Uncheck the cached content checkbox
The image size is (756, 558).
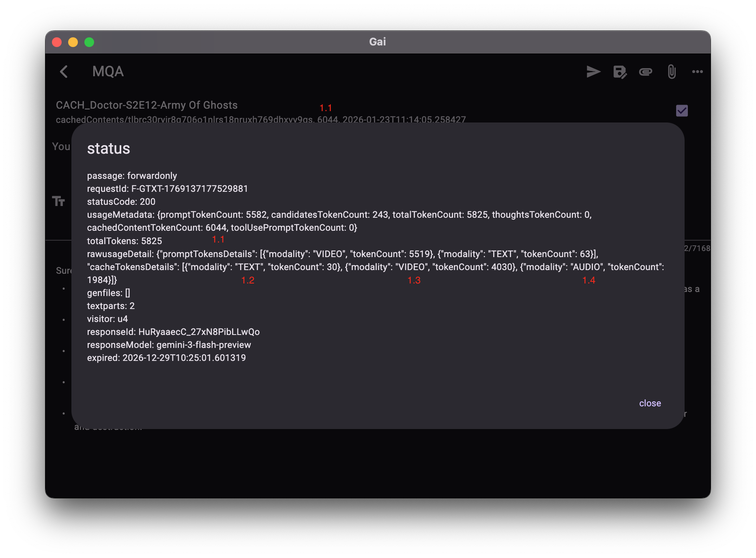[x=682, y=111]
